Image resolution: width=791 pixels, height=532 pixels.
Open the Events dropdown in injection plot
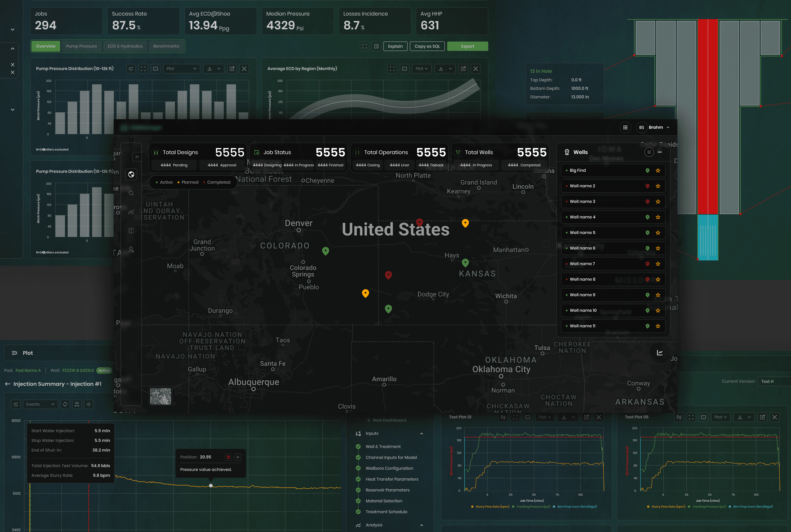point(40,404)
